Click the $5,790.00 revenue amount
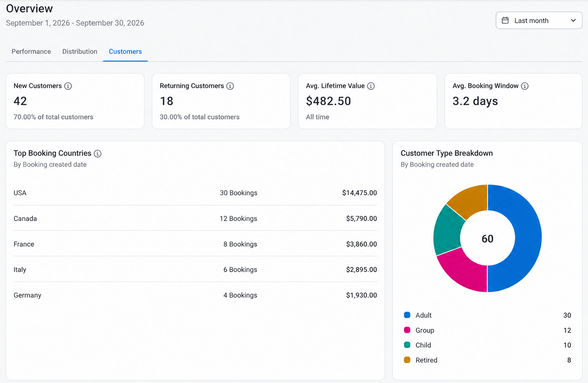The height and width of the screenshot is (383, 588). tap(361, 219)
